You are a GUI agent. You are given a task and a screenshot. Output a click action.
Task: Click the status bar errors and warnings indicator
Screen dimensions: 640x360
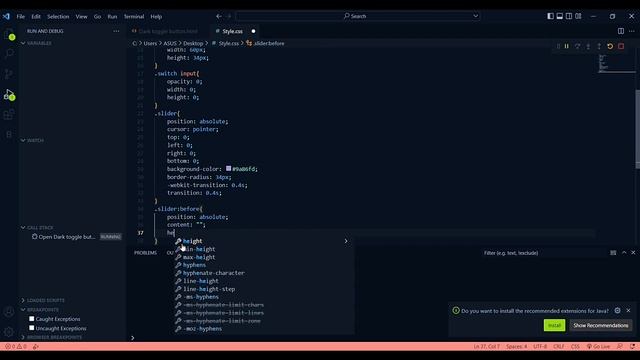(16, 347)
